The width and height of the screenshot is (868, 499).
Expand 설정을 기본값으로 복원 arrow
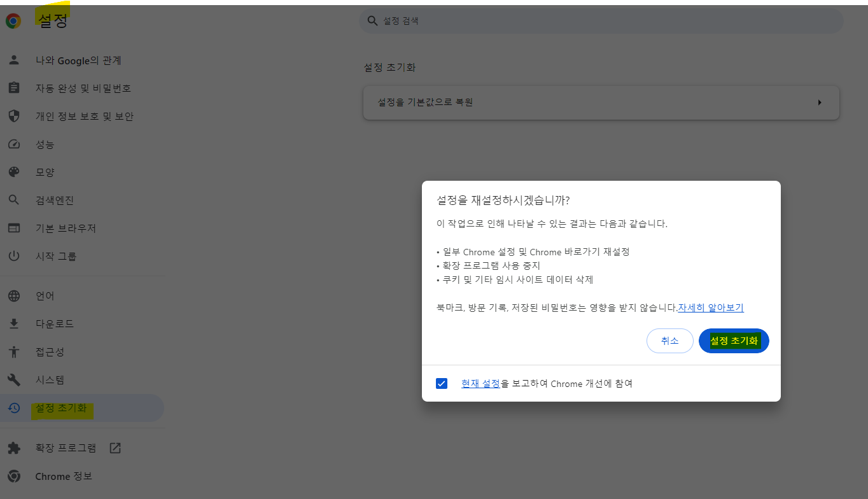click(820, 102)
